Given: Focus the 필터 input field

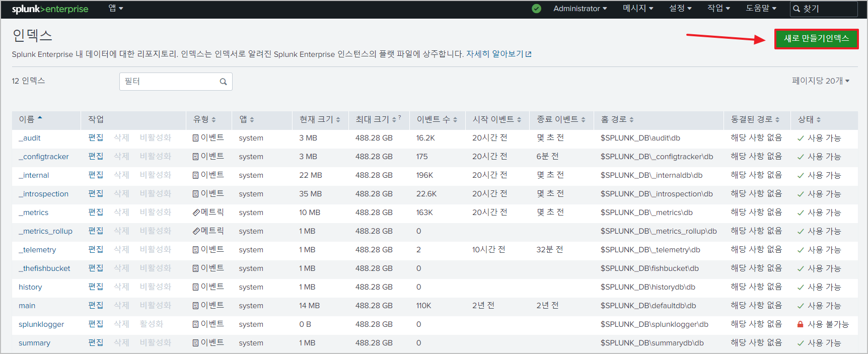Looking at the screenshot, I should tap(176, 82).
